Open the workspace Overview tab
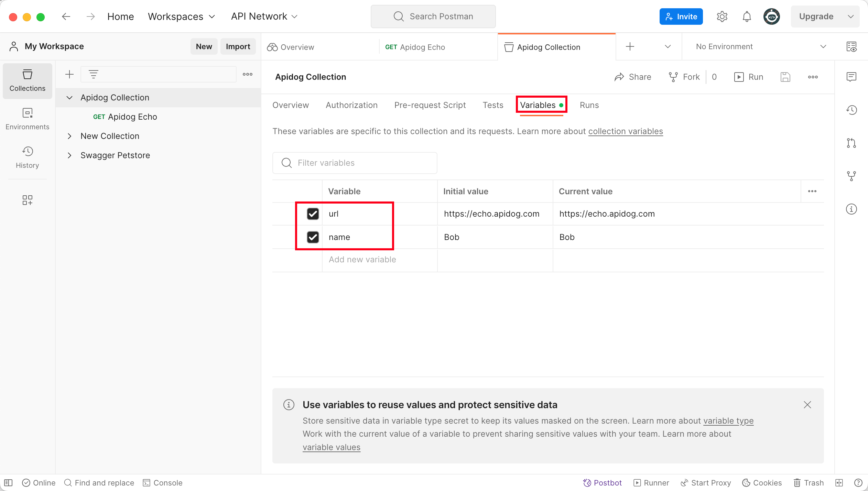 point(320,47)
